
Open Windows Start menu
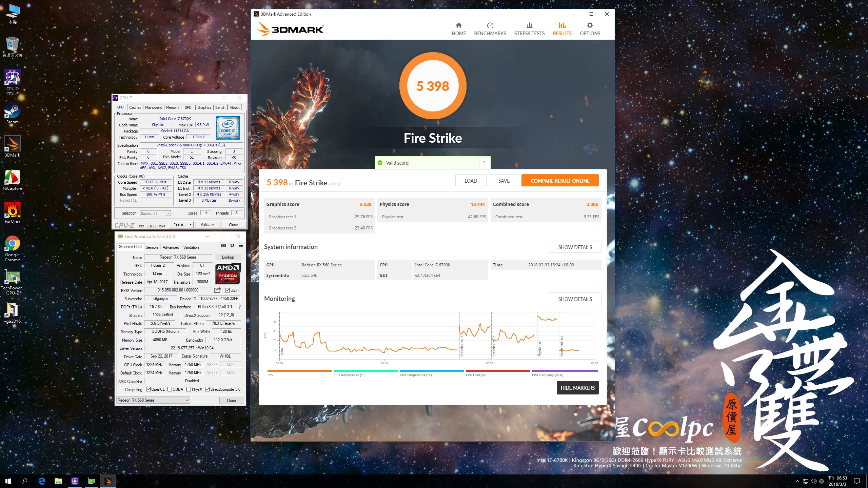pos(8,481)
